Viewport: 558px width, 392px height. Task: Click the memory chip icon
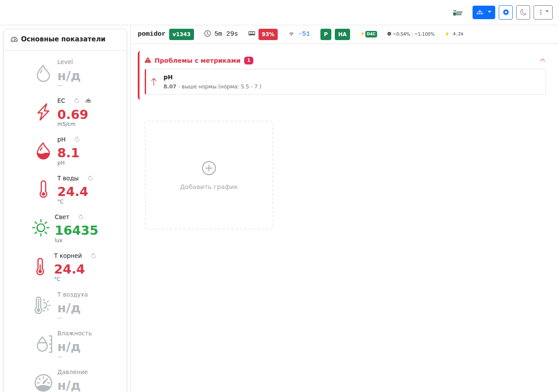pyautogui.click(x=252, y=34)
